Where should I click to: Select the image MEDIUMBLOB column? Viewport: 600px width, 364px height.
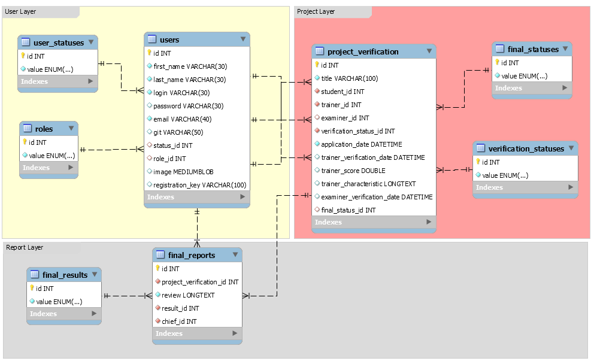[197, 171]
